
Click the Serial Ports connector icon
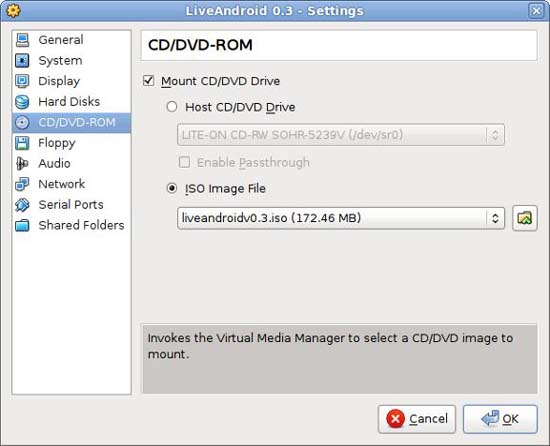[22, 205]
